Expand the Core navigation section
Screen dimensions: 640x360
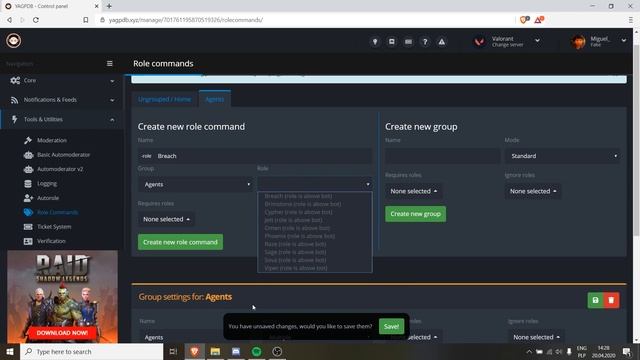[x=112, y=81]
